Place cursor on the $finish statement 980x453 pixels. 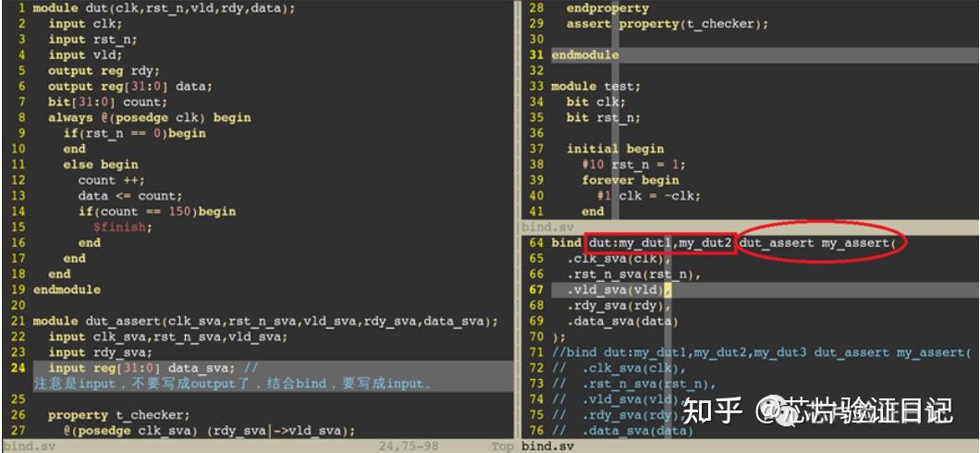pos(122,227)
